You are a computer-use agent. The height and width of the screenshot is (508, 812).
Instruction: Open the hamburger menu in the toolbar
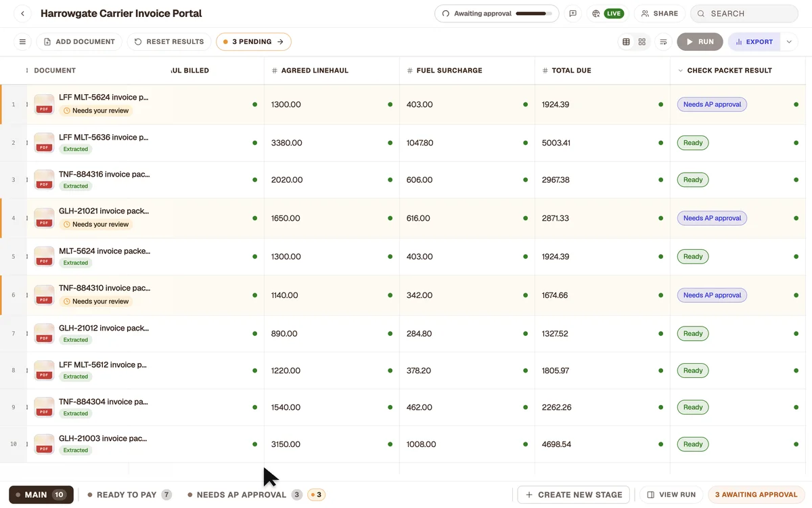22,42
